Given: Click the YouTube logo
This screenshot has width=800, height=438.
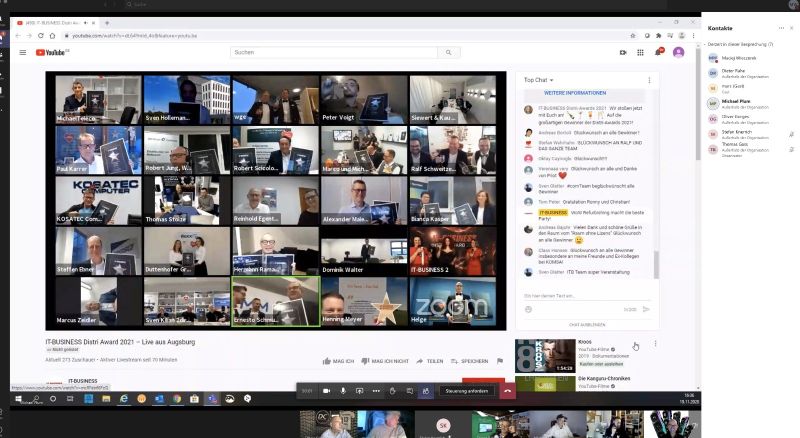Looking at the screenshot, I should tap(52, 52).
